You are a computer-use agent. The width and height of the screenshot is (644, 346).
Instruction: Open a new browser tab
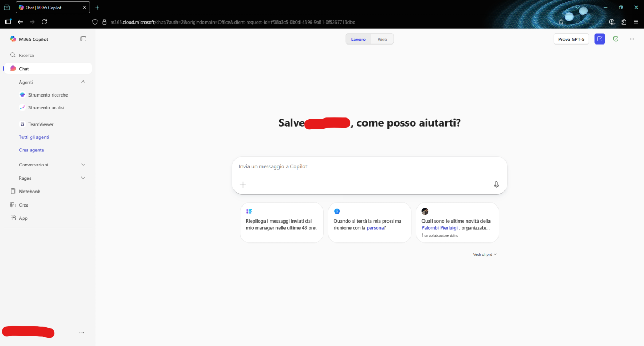tap(97, 8)
